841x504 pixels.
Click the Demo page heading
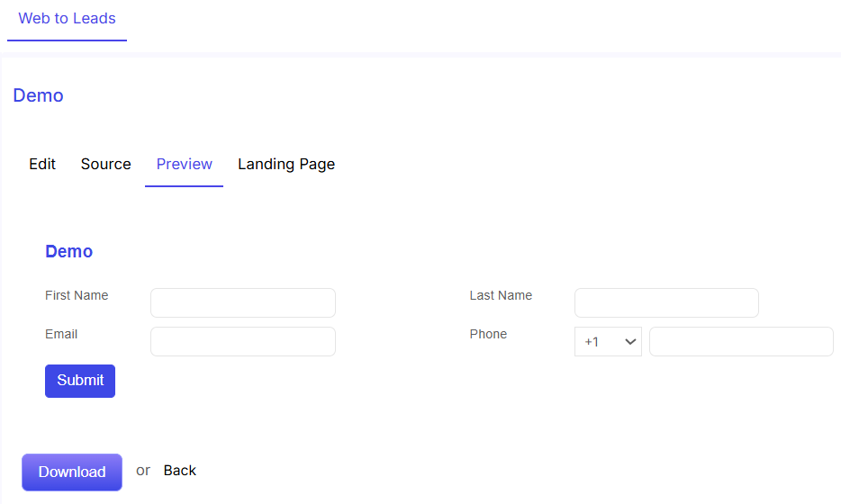point(38,95)
